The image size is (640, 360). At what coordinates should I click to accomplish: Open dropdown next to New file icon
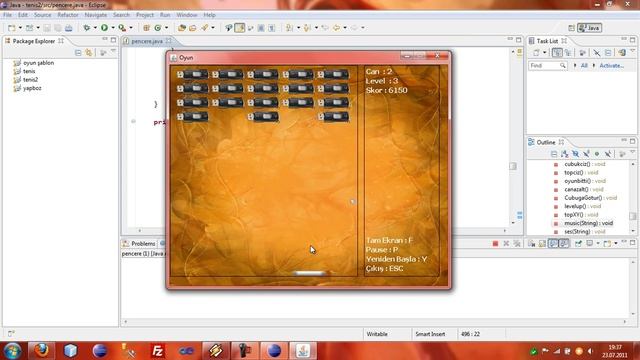click(20, 28)
